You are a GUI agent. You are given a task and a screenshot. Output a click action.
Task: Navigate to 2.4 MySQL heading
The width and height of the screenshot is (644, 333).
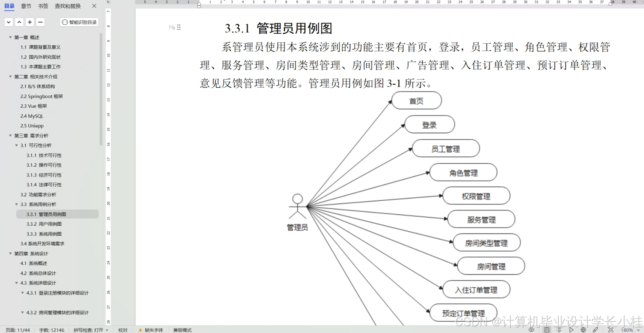tap(32, 116)
